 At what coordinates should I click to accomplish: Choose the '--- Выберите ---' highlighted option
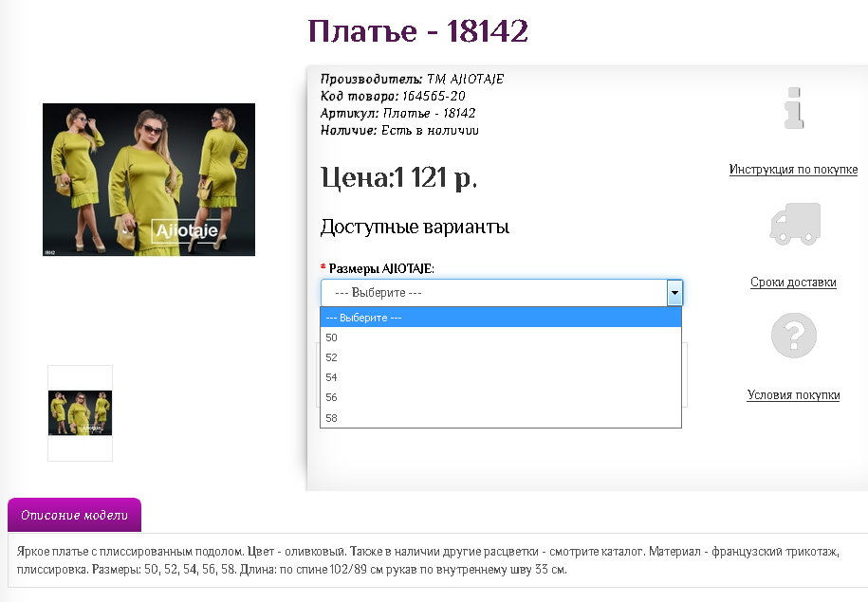501,318
